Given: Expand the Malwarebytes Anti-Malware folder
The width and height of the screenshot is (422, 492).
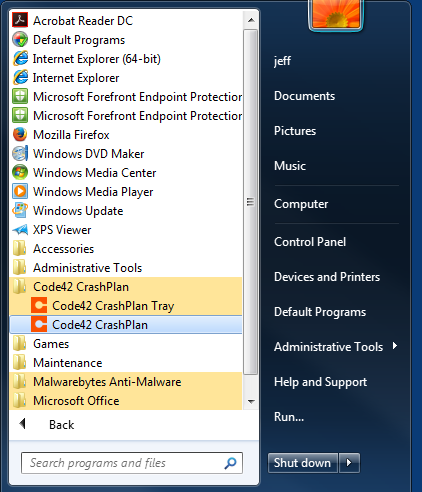Looking at the screenshot, I should click(126, 382).
